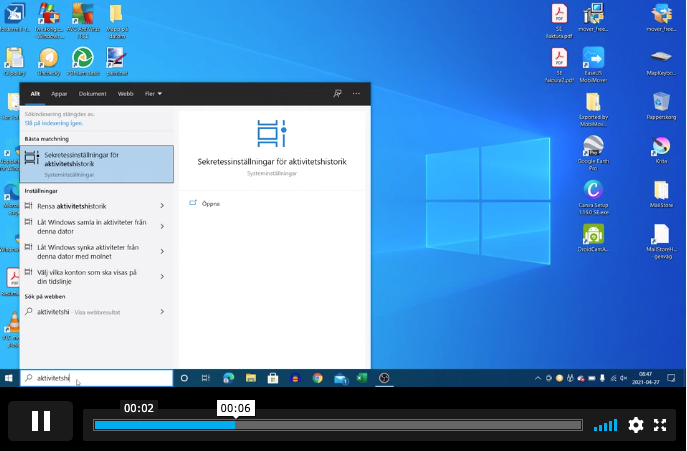
Task: Open Canva Setup installer icon
Action: (x=593, y=193)
